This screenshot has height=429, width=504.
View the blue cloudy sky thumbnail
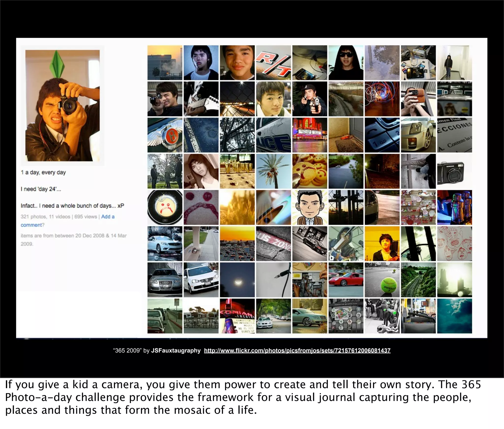click(x=455, y=316)
